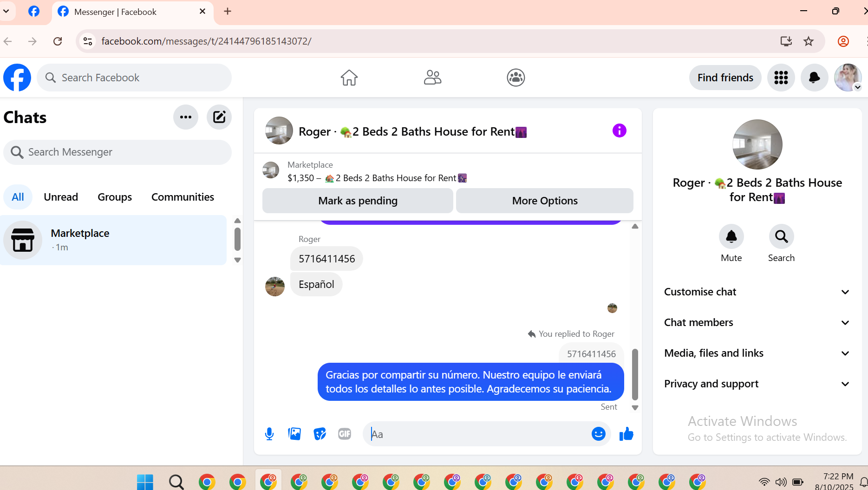Open the emoji picker in message box

(598, 434)
